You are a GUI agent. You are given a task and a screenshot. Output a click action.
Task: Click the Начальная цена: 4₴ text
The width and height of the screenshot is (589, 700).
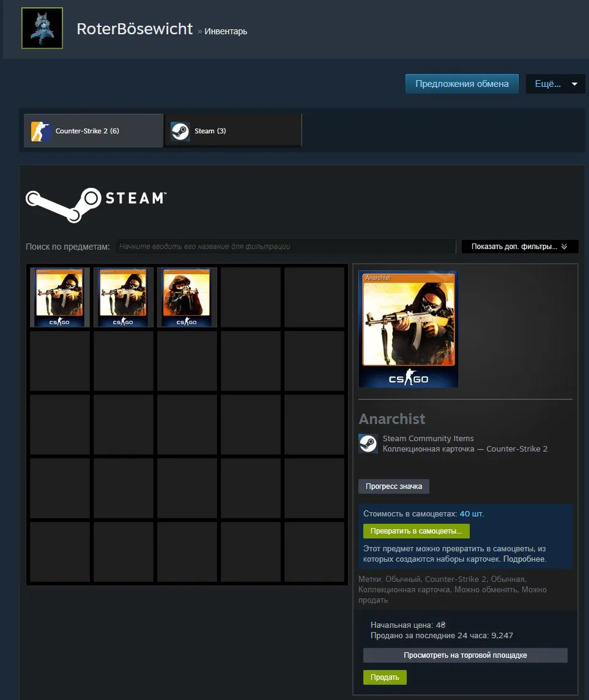(408, 625)
